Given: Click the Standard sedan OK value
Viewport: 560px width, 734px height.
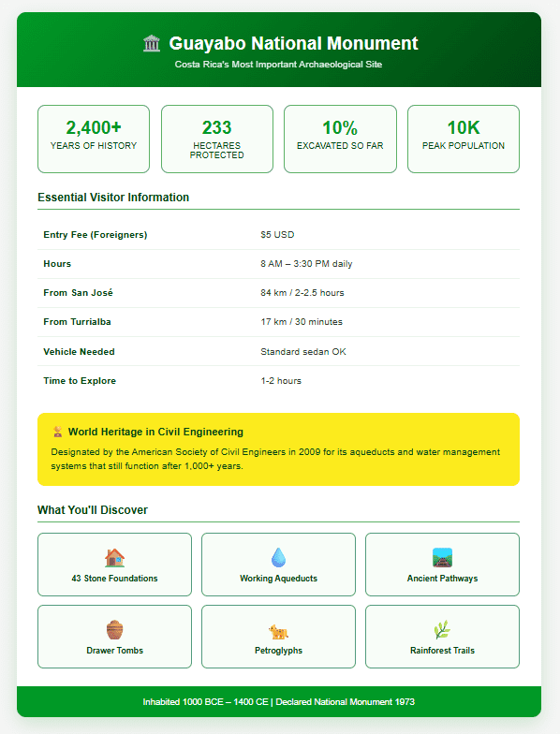Looking at the screenshot, I should click(x=303, y=352).
